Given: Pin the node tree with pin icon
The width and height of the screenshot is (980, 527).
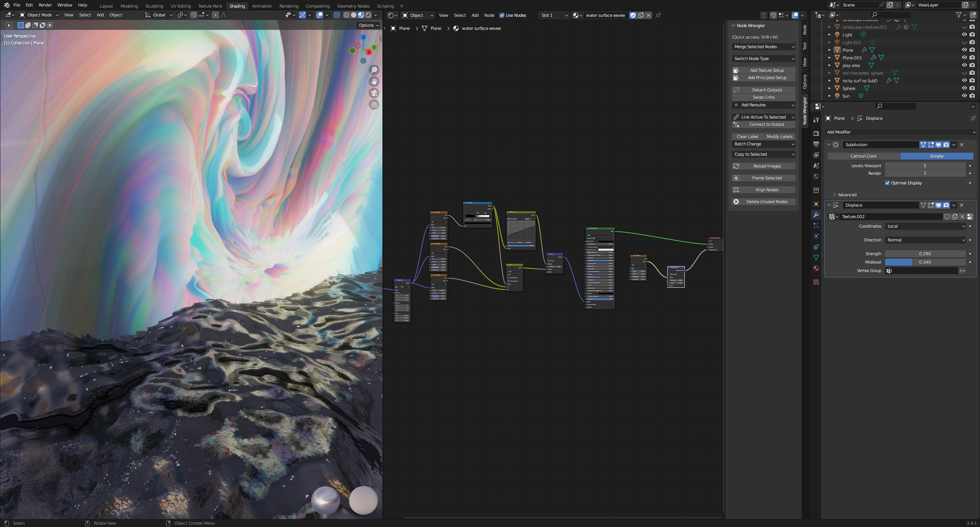Looking at the screenshot, I should [658, 15].
